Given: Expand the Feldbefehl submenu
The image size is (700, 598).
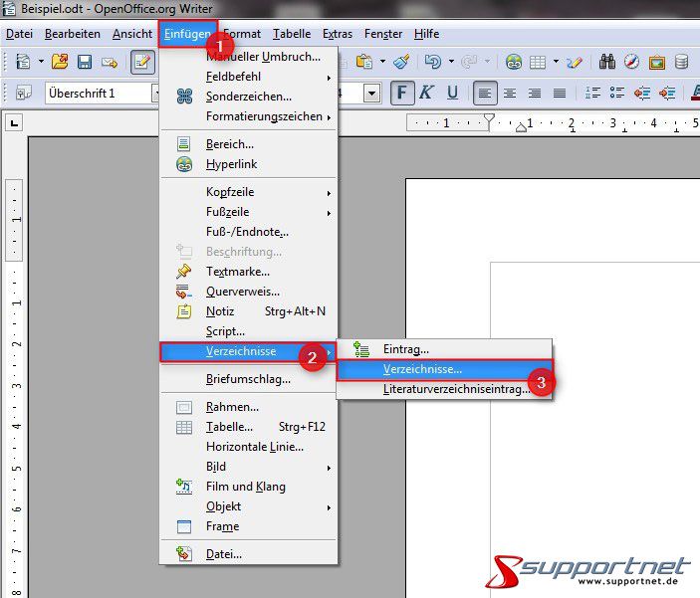Looking at the screenshot, I should (x=248, y=77).
